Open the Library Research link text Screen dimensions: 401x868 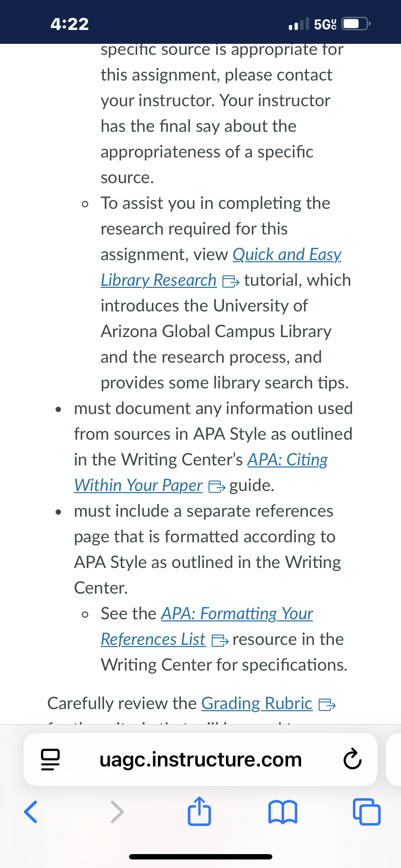(159, 280)
